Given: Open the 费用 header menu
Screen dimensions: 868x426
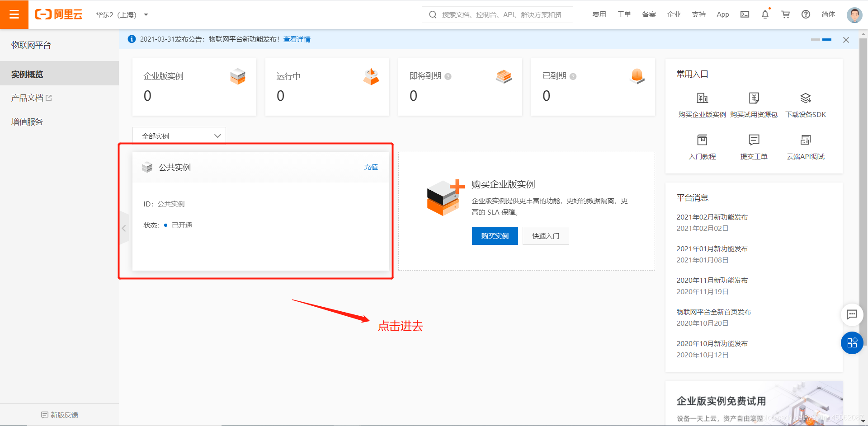Looking at the screenshot, I should click(599, 14).
